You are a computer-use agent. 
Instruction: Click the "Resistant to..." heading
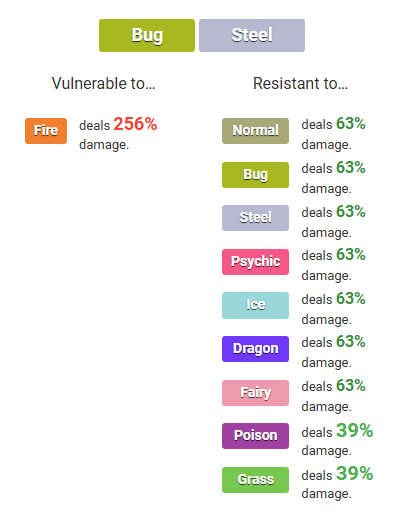(x=300, y=83)
